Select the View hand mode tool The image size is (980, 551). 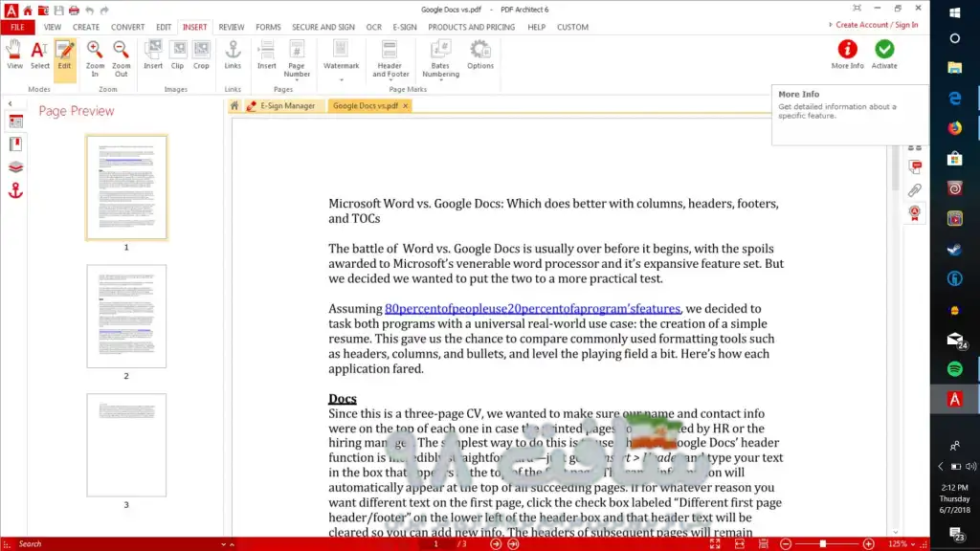point(14,55)
